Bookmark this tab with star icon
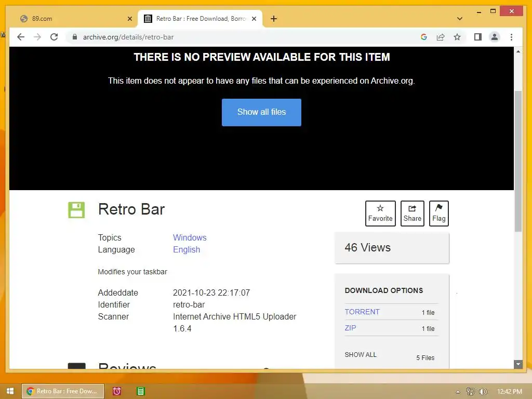The height and width of the screenshot is (399, 532). point(457,37)
